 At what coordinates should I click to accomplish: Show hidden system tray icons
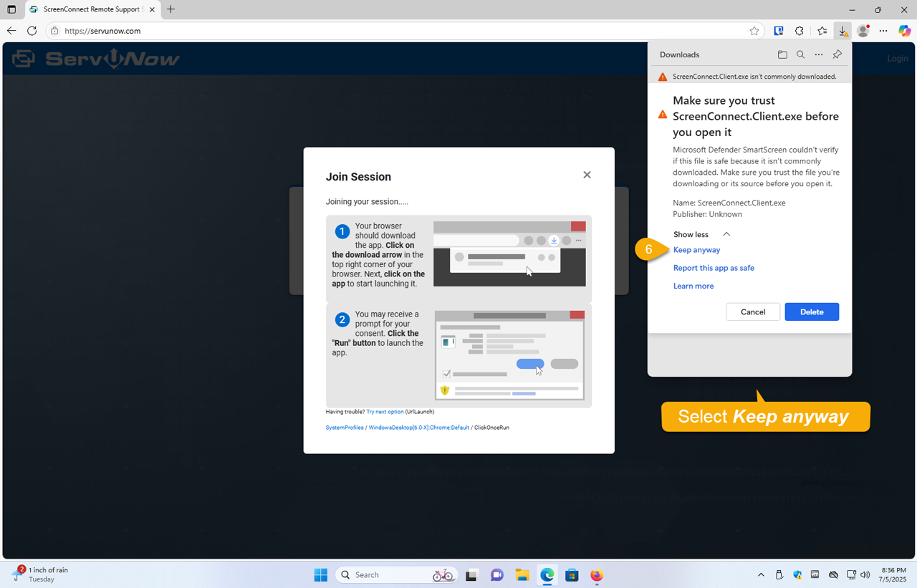[761, 575]
